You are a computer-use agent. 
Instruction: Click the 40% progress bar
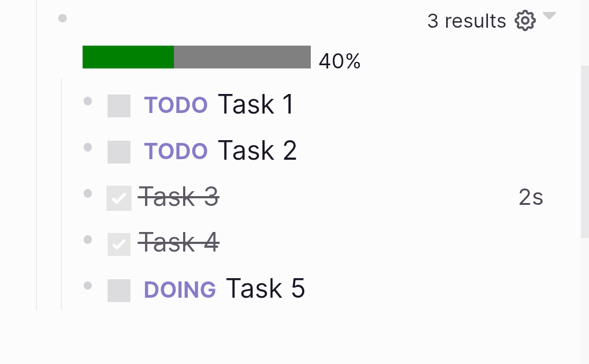(196, 57)
